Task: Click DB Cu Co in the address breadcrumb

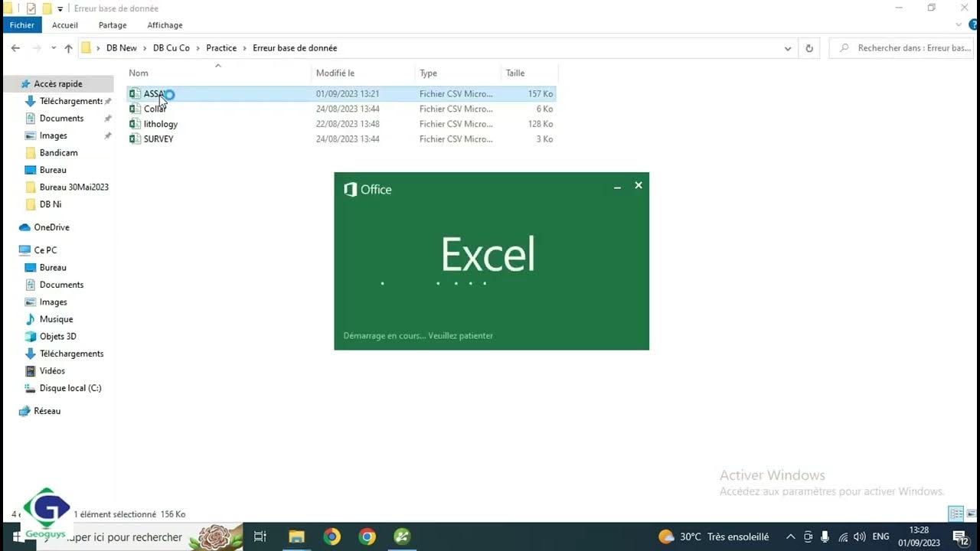Action: tap(171, 48)
